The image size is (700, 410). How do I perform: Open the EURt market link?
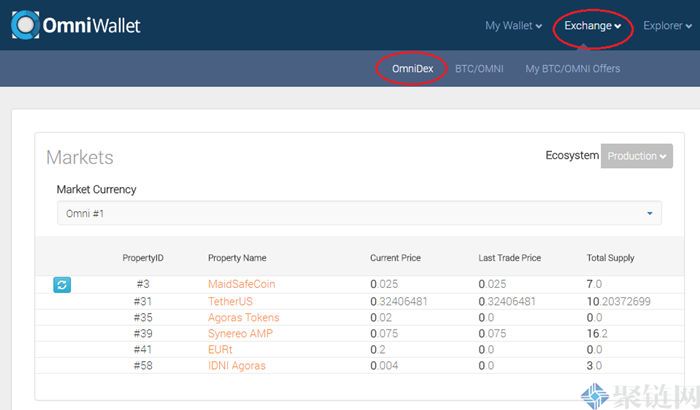pyautogui.click(x=220, y=349)
